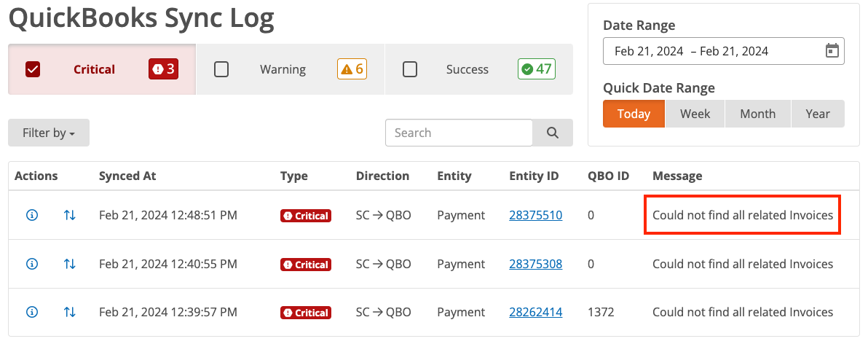Click the Synced At column header
Screen dimensions: 868x344
[127, 176]
